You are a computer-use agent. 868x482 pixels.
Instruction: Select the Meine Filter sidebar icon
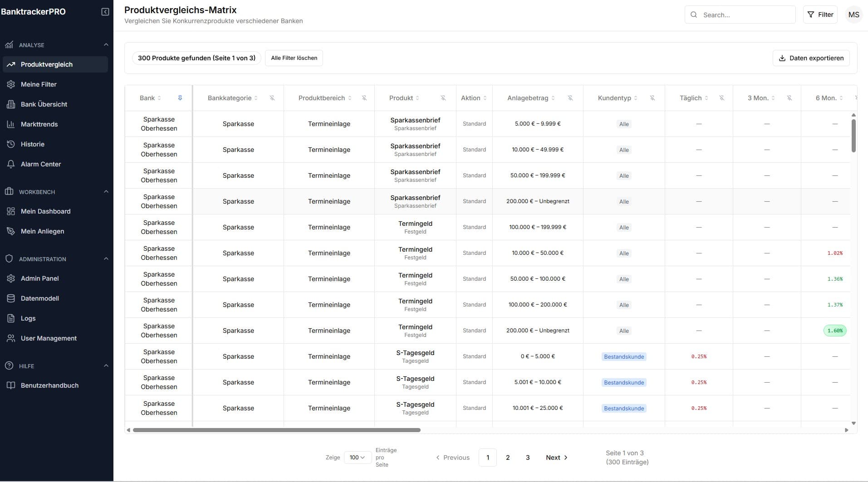[x=10, y=84]
